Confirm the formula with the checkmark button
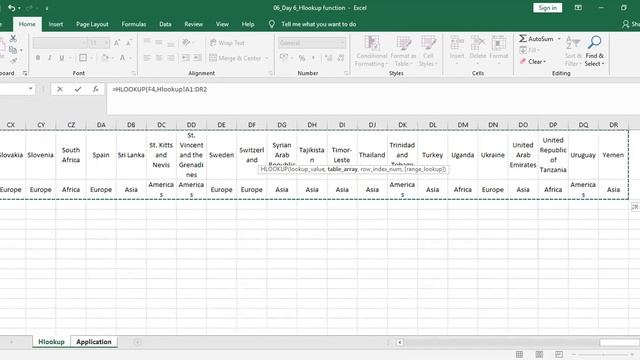The image size is (640, 360). pyautogui.click(x=78, y=89)
